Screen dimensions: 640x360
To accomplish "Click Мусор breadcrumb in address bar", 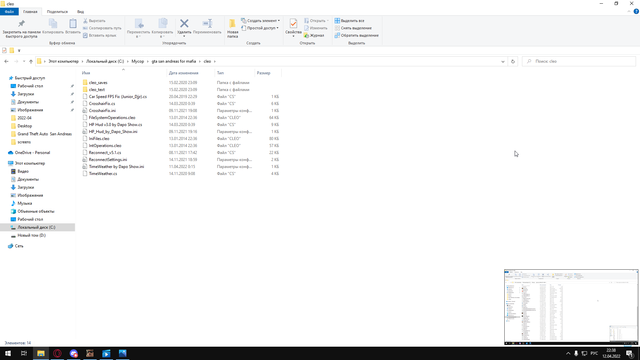I will click(x=138, y=61).
